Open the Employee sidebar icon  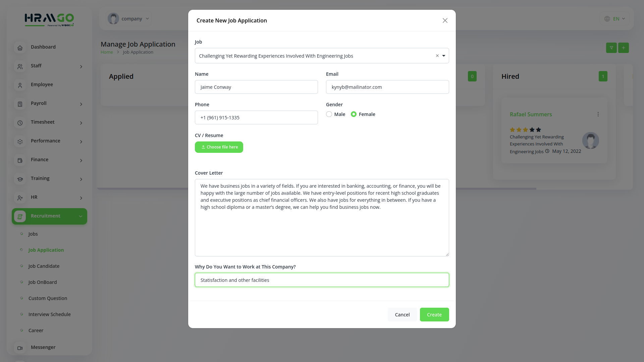click(20, 85)
